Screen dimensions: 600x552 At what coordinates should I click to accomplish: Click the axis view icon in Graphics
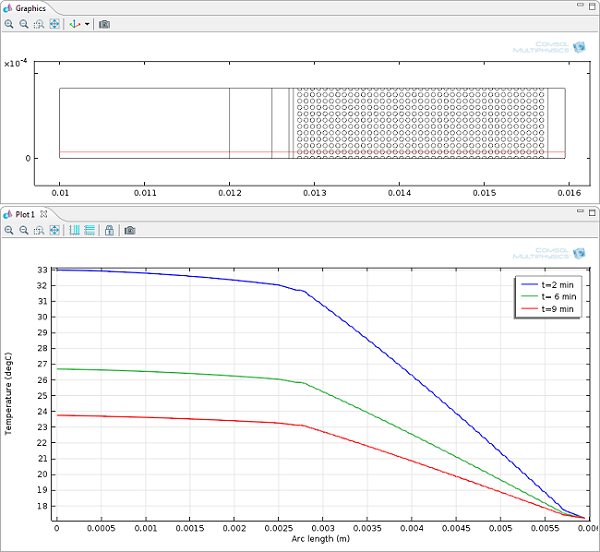point(75,24)
